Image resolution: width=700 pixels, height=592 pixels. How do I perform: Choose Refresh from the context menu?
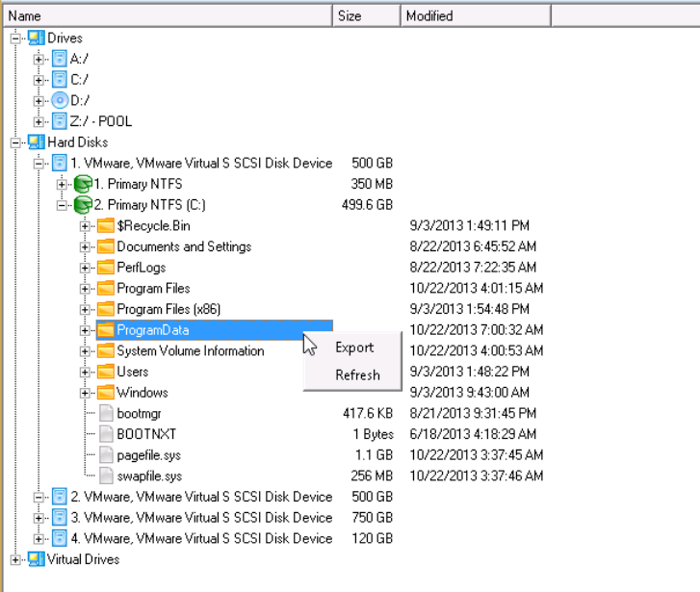pos(357,374)
